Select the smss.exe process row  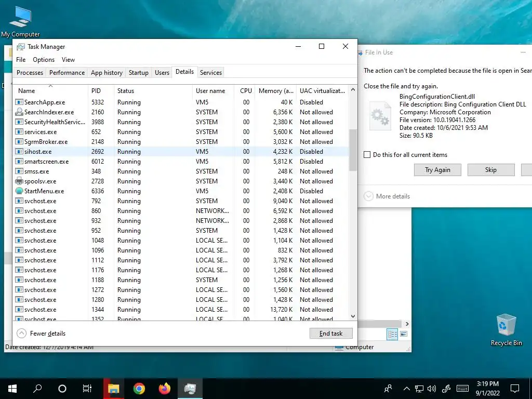coord(181,171)
